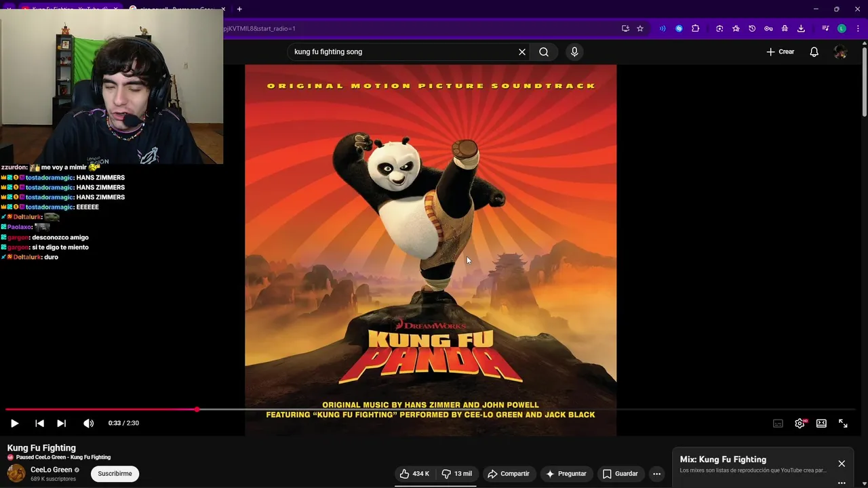Viewport: 868px width, 488px height.
Task: Open browser history clock icon
Action: pyautogui.click(x=752, y=28)
